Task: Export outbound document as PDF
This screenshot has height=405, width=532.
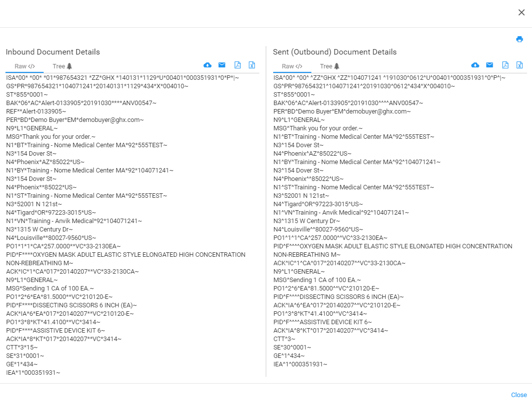Action: point(505,65)
